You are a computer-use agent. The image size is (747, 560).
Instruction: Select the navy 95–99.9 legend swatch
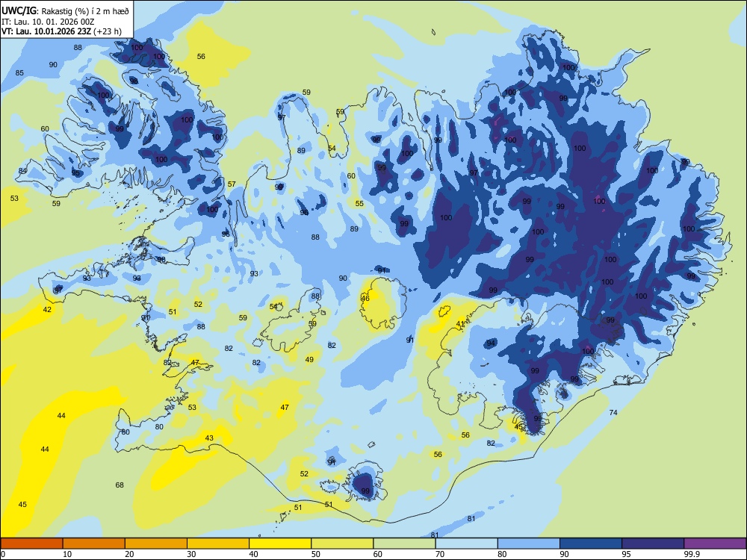[x=653, y=544]
